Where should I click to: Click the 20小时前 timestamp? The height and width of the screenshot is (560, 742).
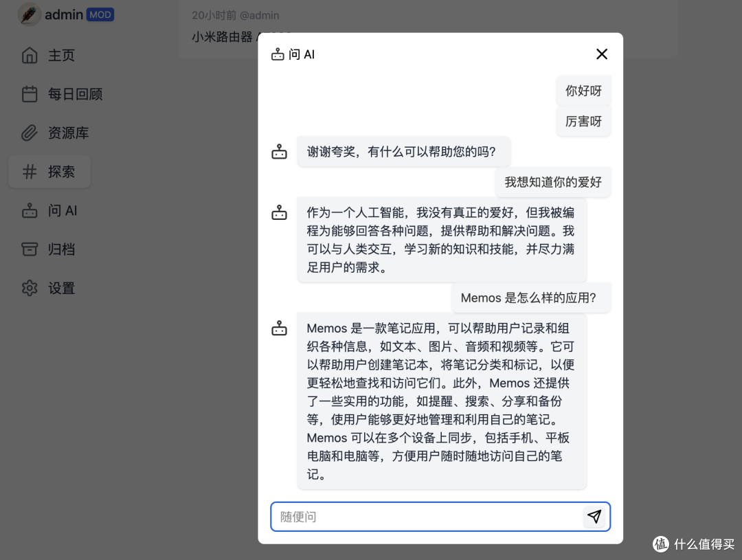pos(214,16)
